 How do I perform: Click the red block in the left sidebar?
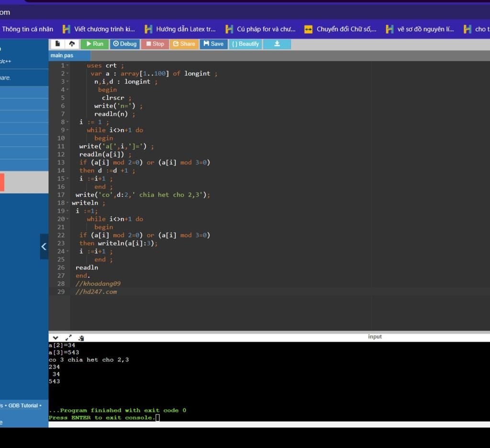point(2,182)
